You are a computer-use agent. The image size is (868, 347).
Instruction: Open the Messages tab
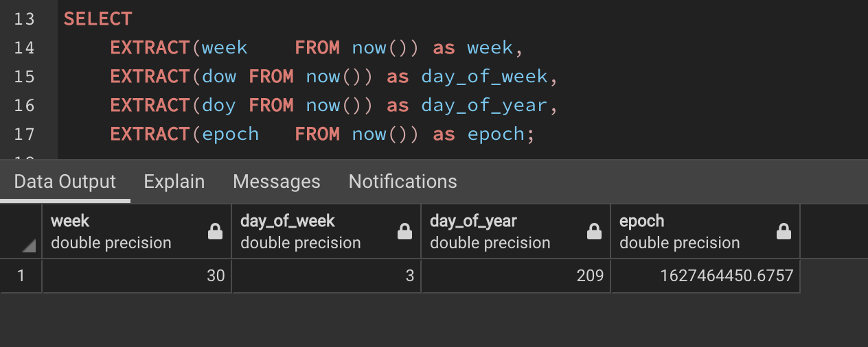[277, 182]
